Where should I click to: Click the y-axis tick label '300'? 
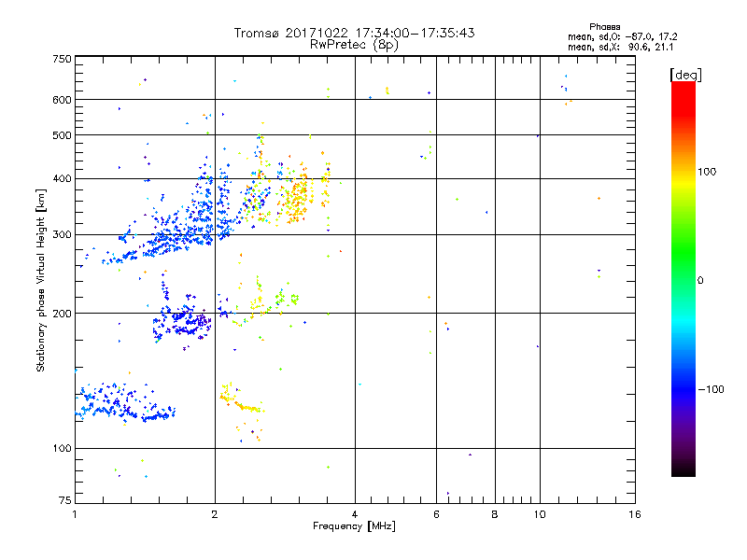(62, 234)
